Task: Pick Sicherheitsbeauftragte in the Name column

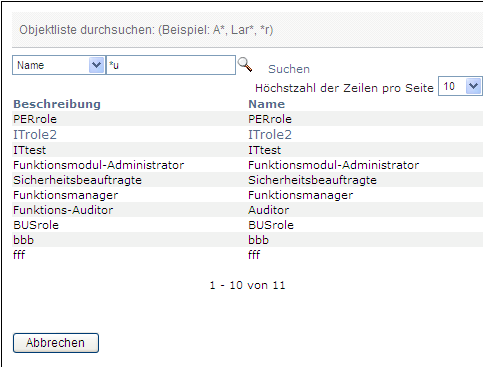Action: pos(312,180)
